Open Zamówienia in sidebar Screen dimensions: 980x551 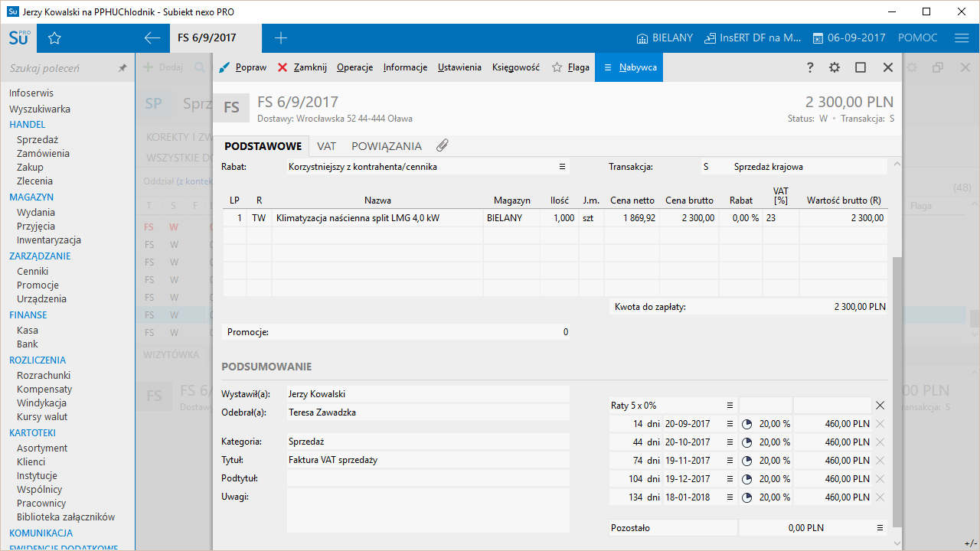click(x=43, y=154)
